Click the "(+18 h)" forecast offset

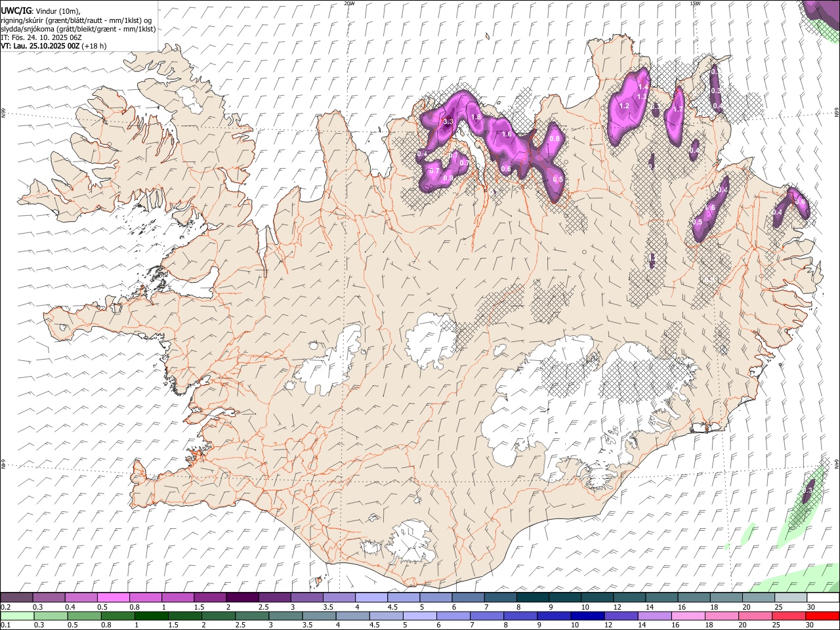tap(94, 46)
